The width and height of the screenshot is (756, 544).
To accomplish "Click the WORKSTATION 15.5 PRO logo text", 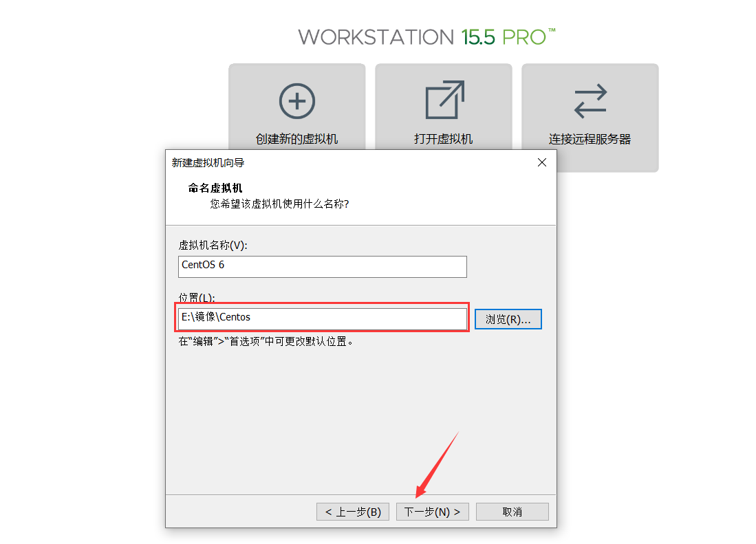I will (426, 37).
